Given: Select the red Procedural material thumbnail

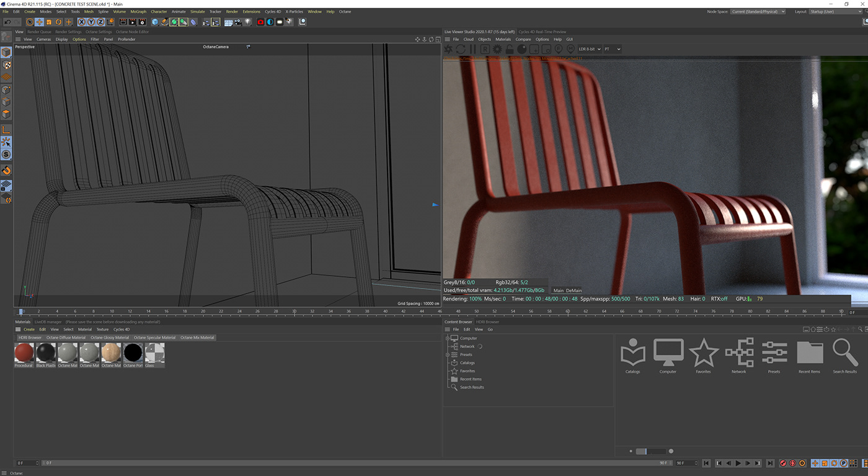Looking at the screenshot, I should (24, 353).
